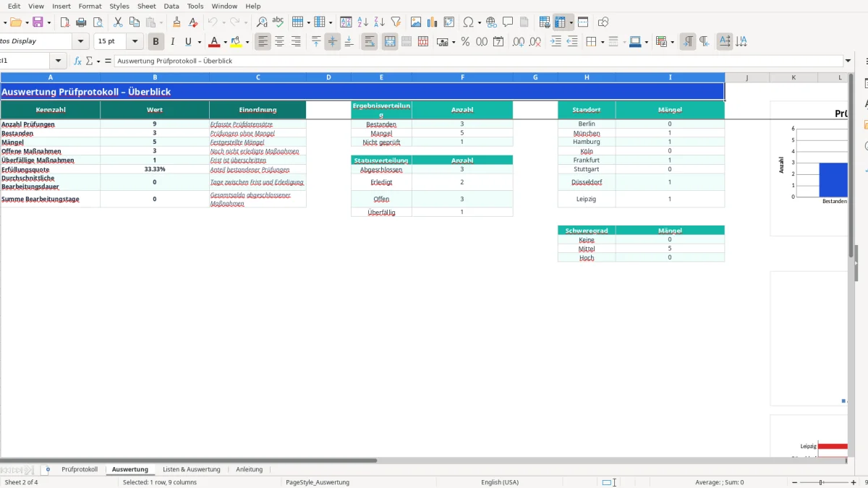This screenshot has width=868, height=488.
Task: Open Find & Replace
Action: [x=262, y=22]
